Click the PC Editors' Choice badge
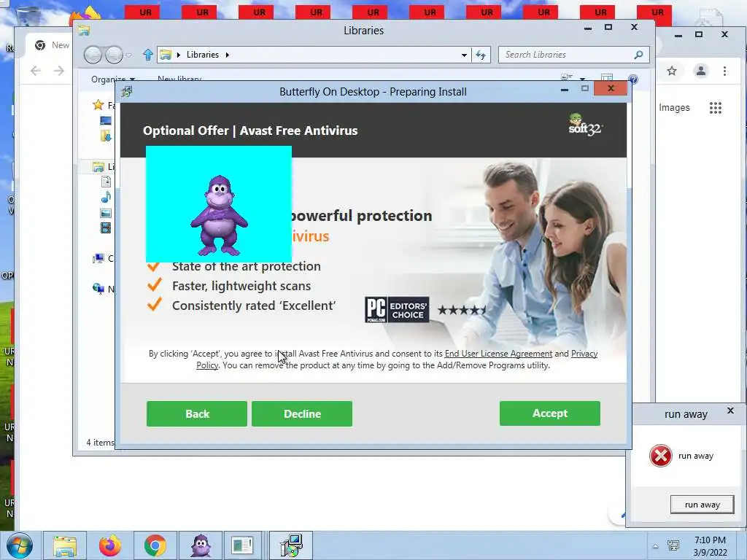 tap(397, 309)
